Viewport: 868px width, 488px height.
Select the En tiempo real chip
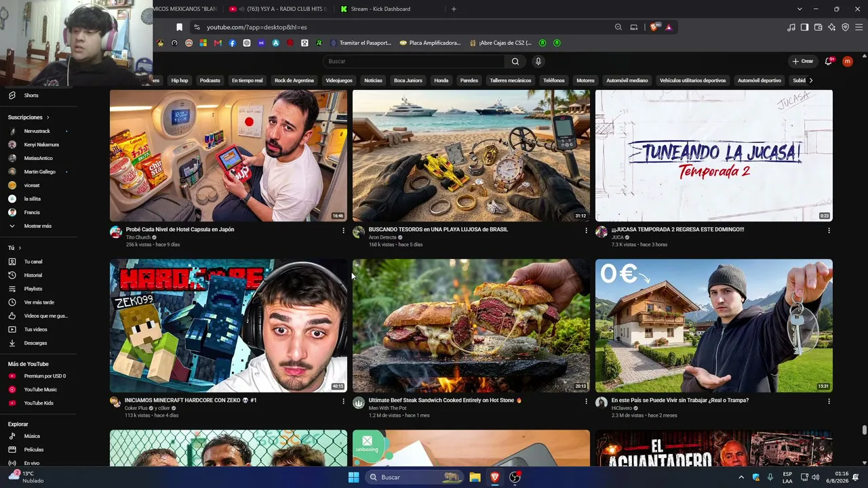[247, 81]
